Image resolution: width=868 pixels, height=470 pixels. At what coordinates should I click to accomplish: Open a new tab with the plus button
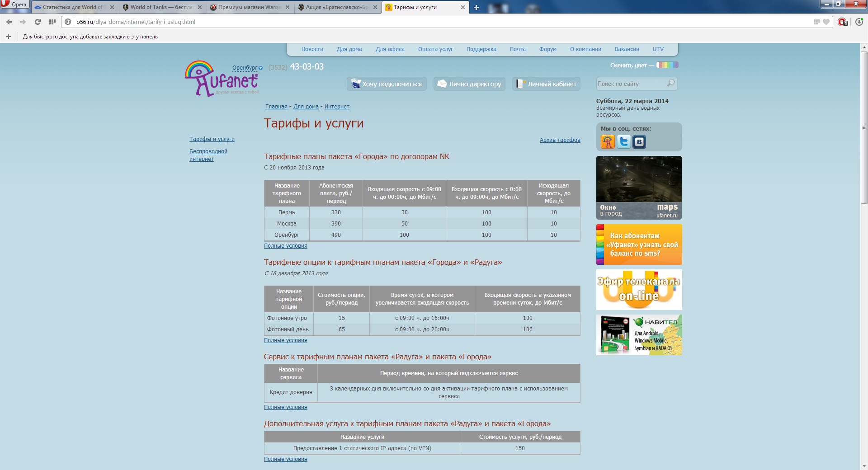point(476,7)
